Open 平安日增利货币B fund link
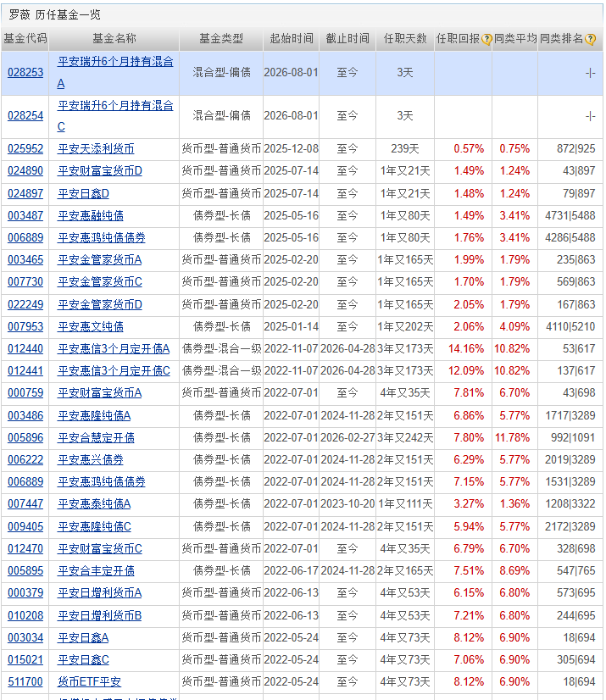 pyautogui.click(x=99, y=616)
